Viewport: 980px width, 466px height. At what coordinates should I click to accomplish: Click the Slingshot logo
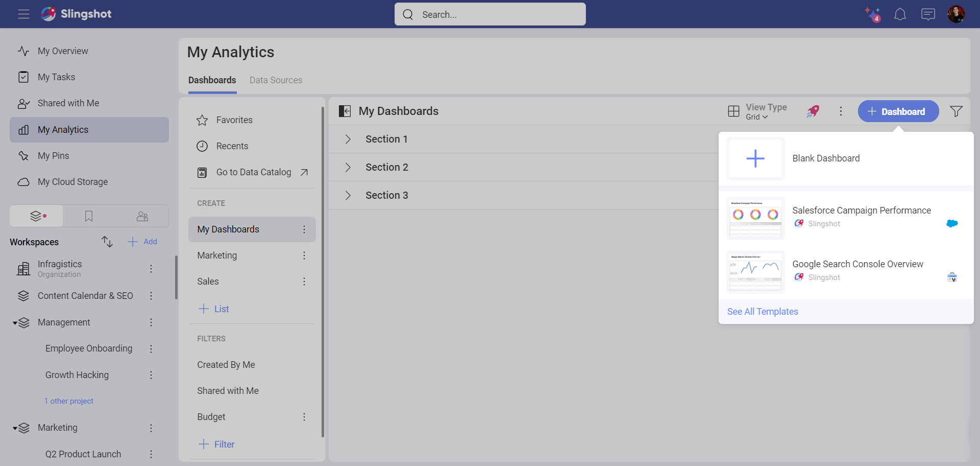pyautogui.click(x=77, y=14)
